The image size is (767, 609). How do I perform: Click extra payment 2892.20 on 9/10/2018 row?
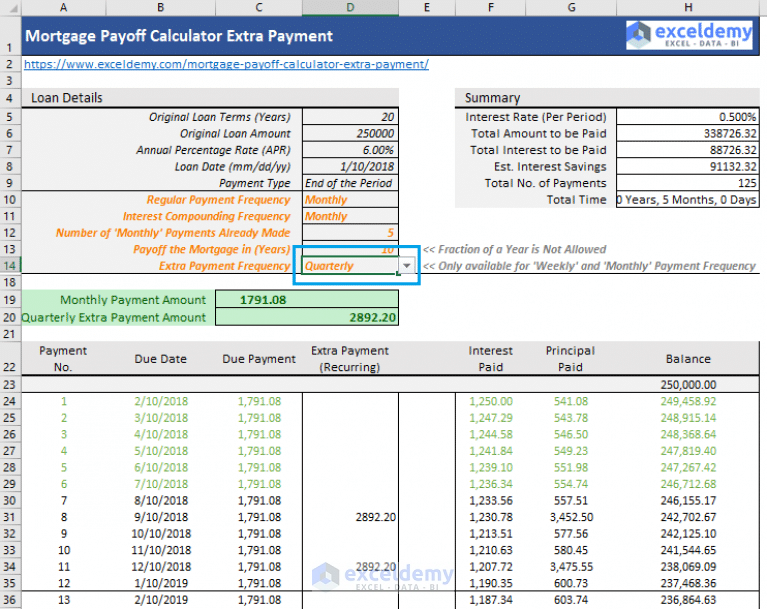[x=376, y=517]
